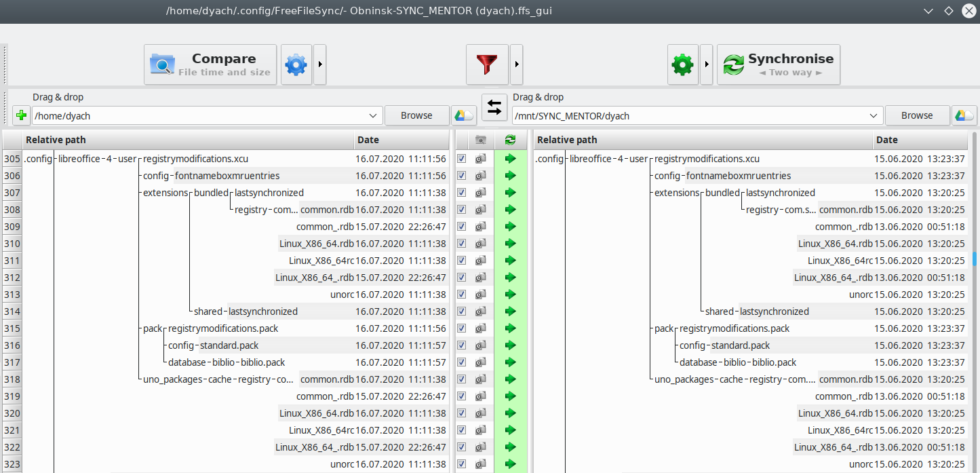Viewport: 980px width, 473px height.
Task: Click category icon on row 314
Action: 481,311
